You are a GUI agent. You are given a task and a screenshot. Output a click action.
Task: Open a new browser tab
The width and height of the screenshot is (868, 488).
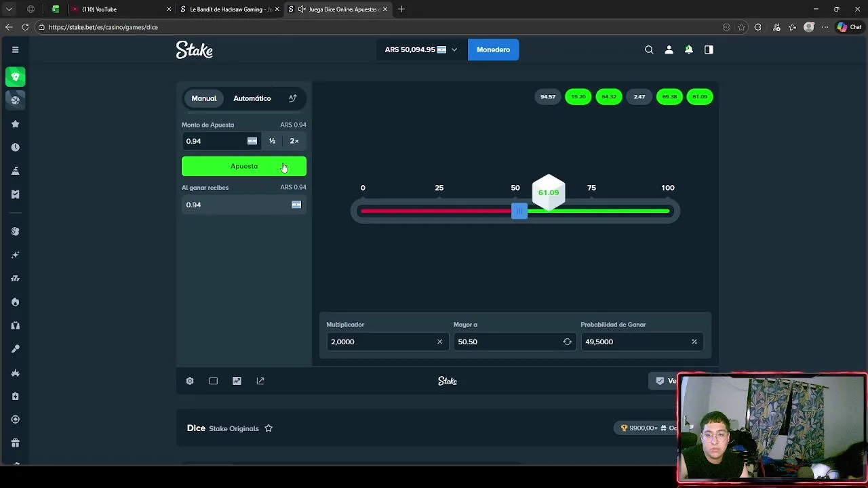[401, 9]
